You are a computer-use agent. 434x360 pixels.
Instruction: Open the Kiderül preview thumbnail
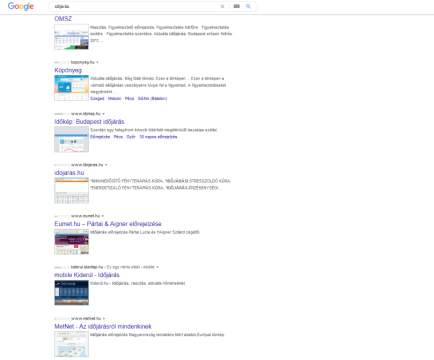(x=71, y=293)
